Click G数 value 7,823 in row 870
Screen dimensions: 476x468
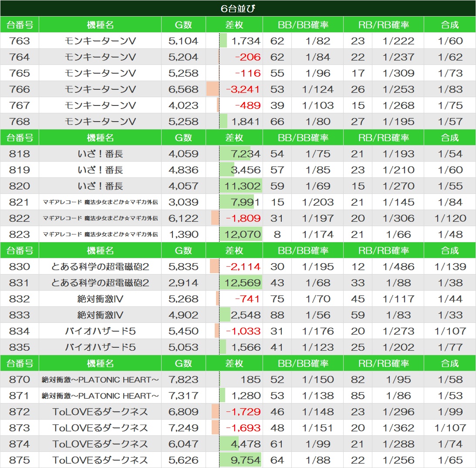[183, 379]
